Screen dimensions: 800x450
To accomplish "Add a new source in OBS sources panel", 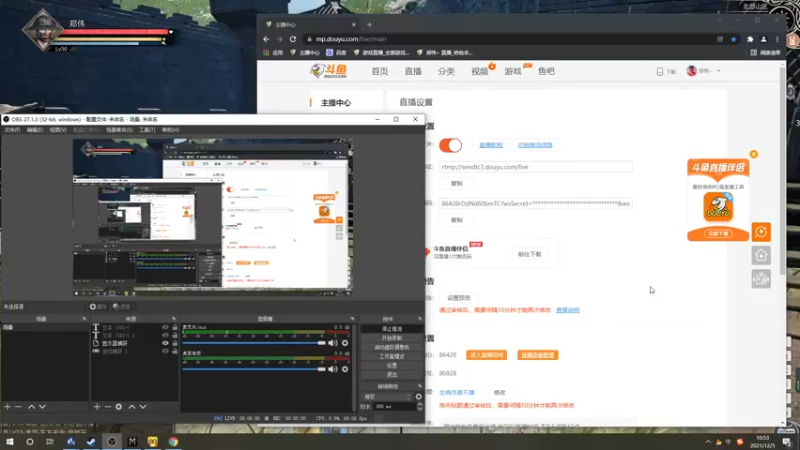I will 96,407.
